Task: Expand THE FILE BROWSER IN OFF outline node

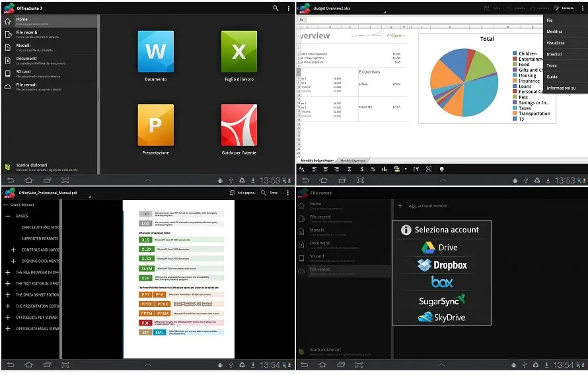Action: click(7, 273)
